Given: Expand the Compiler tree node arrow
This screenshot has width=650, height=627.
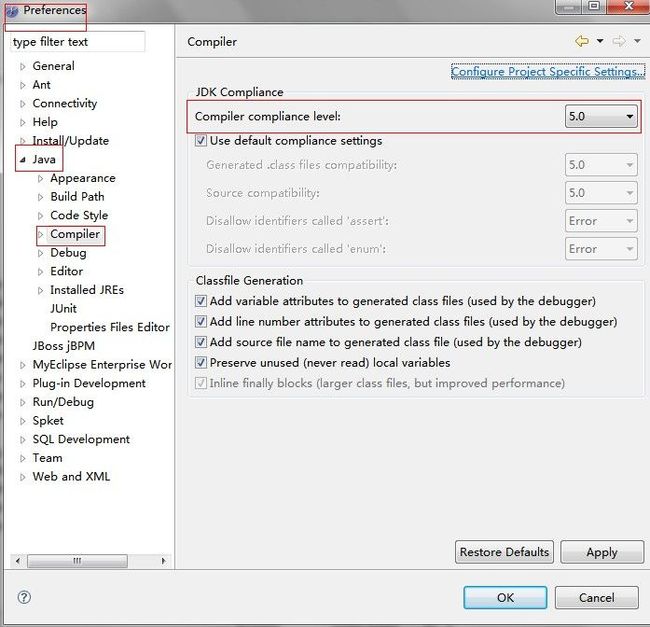Looking at the screenshot, I should pos(41,235).
